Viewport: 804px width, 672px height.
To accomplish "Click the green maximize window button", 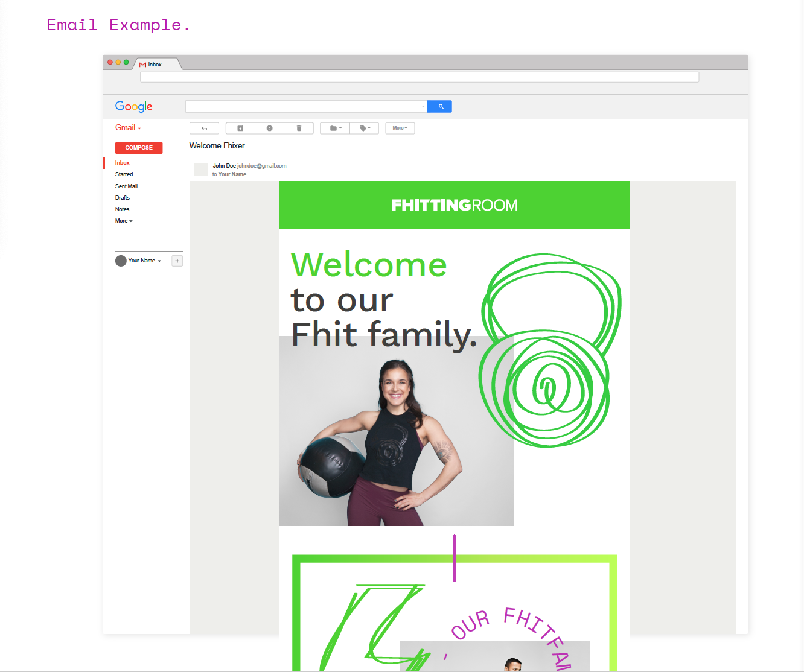I will 126,62.
